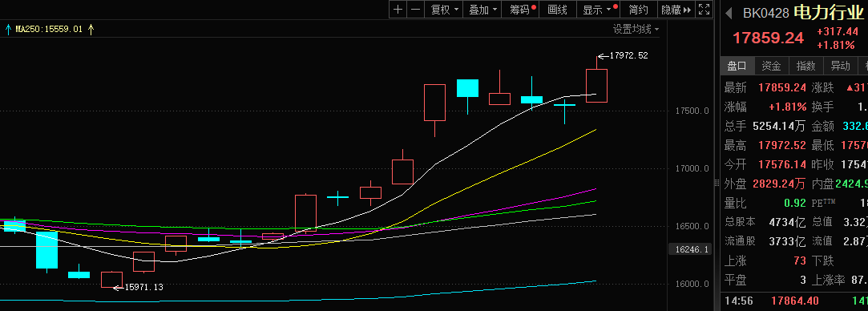The height and width of the screenshot is (311, 868).
Task: Switch to the 资金 tab
Action: point(771,66)
